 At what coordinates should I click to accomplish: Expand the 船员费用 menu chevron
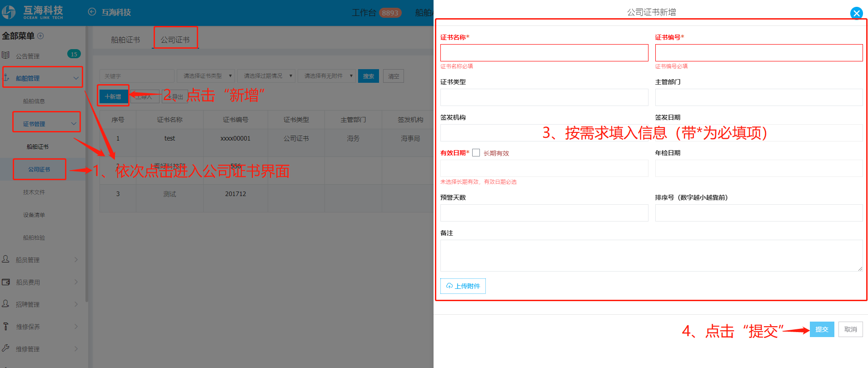76,282
